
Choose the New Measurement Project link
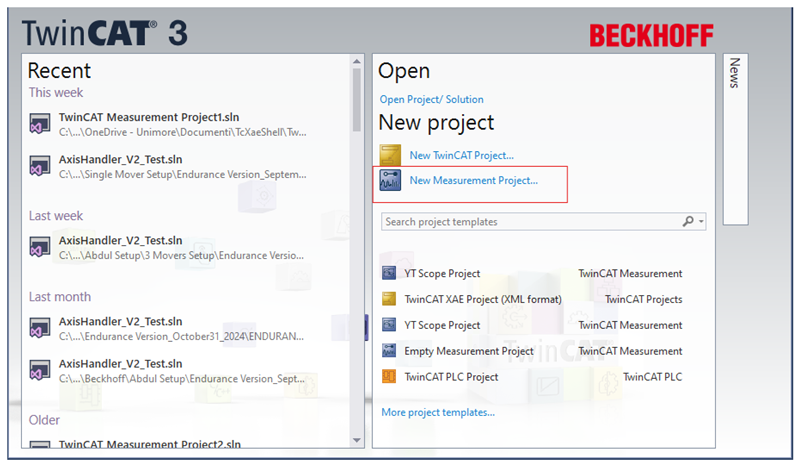click(473, 180)
